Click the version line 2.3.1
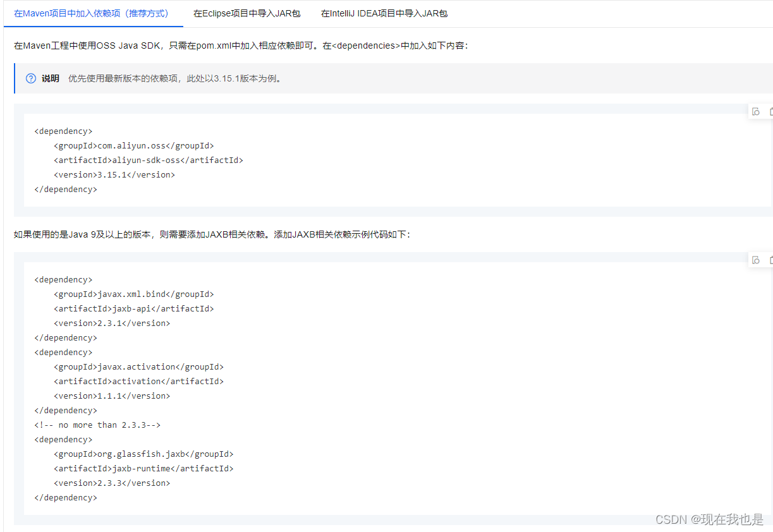This screenshot has width=773, height=532. pos(112,323)
